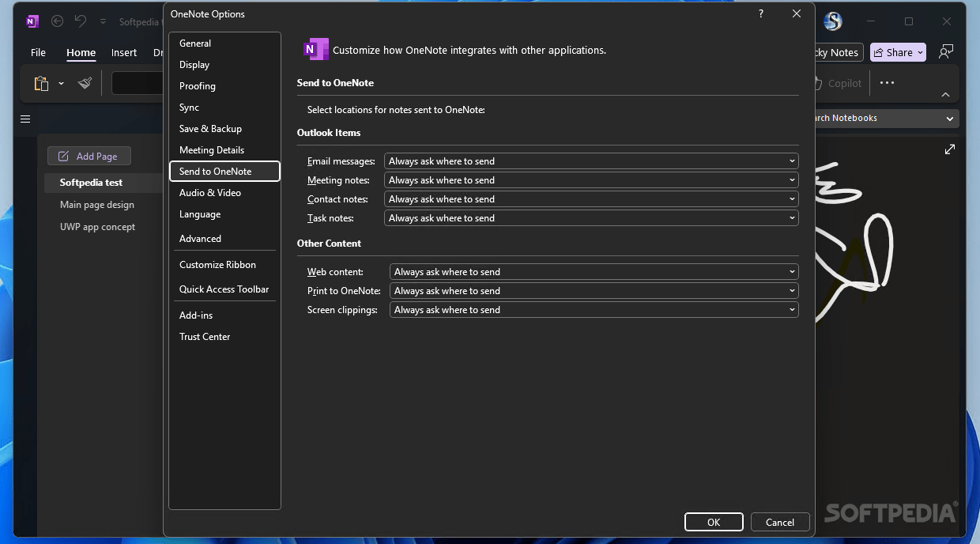Image resolution: width=980 pixels, height=544 pixels.
Task: Switch to the Insert tab
Action: click(123, 52)
